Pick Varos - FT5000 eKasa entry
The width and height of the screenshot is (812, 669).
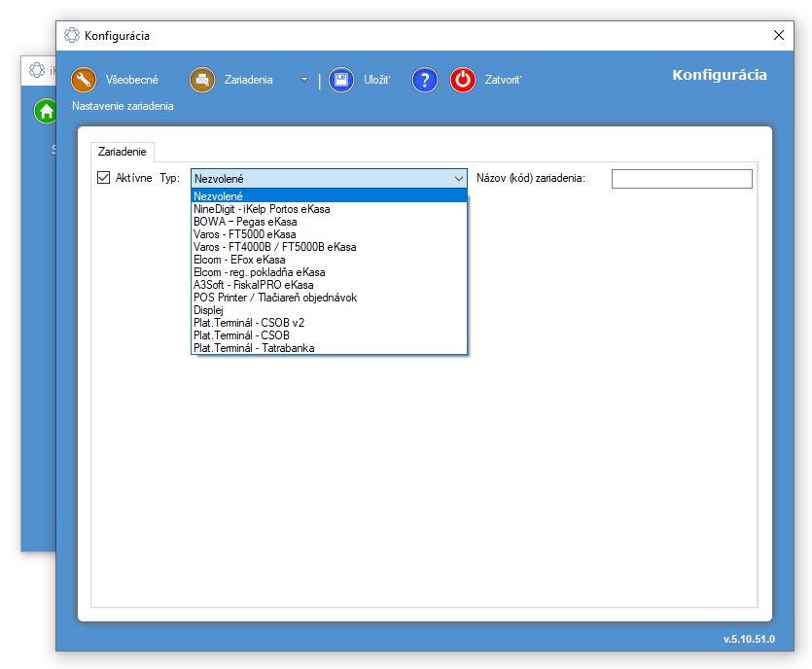245,234
